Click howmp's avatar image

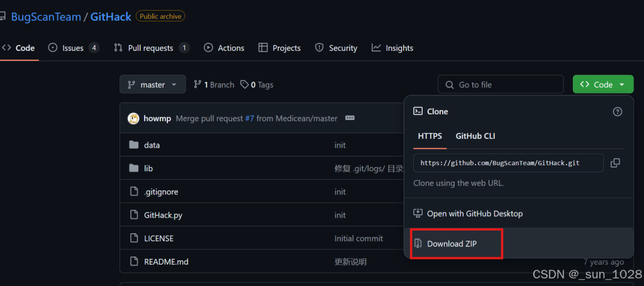(133, 118)
